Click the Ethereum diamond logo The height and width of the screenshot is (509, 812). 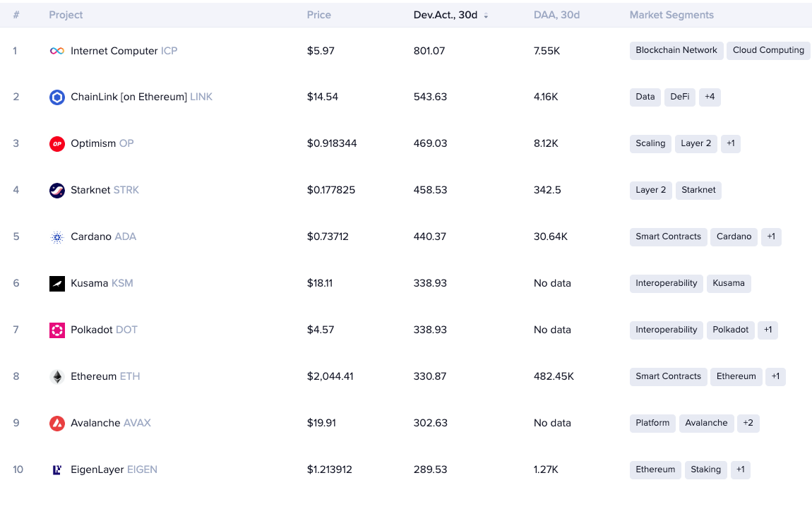[57, 377]
